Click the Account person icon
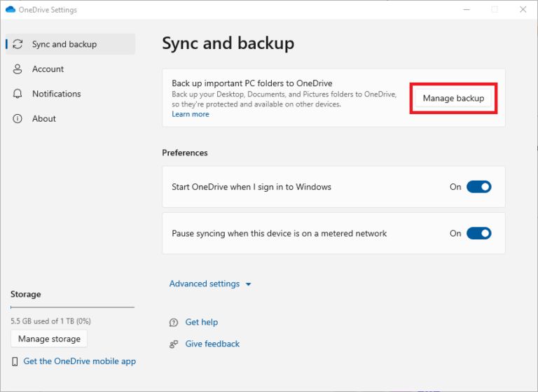Viewport: 538px width, 392px height. [x=18, y=69]
